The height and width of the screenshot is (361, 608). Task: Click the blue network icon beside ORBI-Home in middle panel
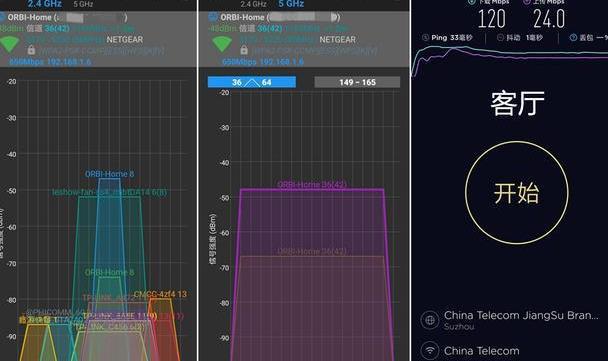point(213,17)
